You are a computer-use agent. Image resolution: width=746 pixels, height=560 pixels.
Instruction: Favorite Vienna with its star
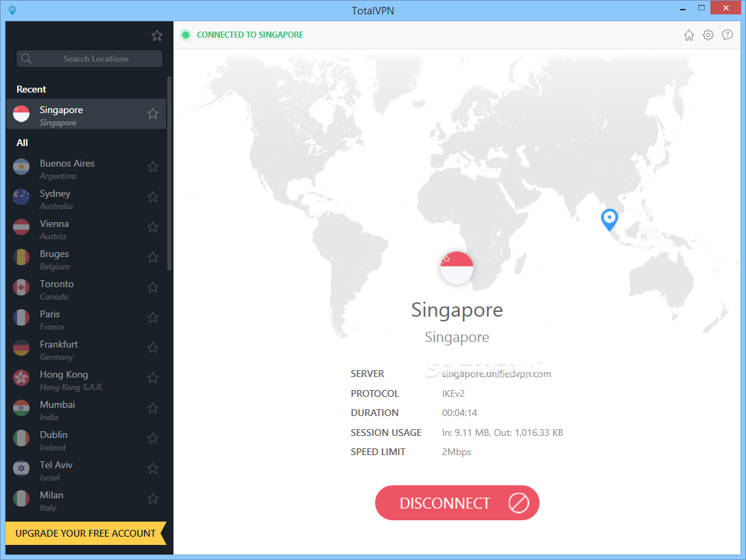click(x=153, y=227)
